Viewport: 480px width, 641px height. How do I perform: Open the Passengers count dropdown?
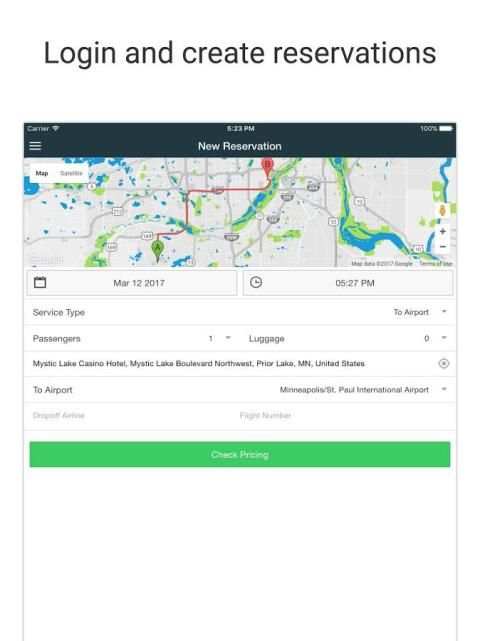click(219, 338)
